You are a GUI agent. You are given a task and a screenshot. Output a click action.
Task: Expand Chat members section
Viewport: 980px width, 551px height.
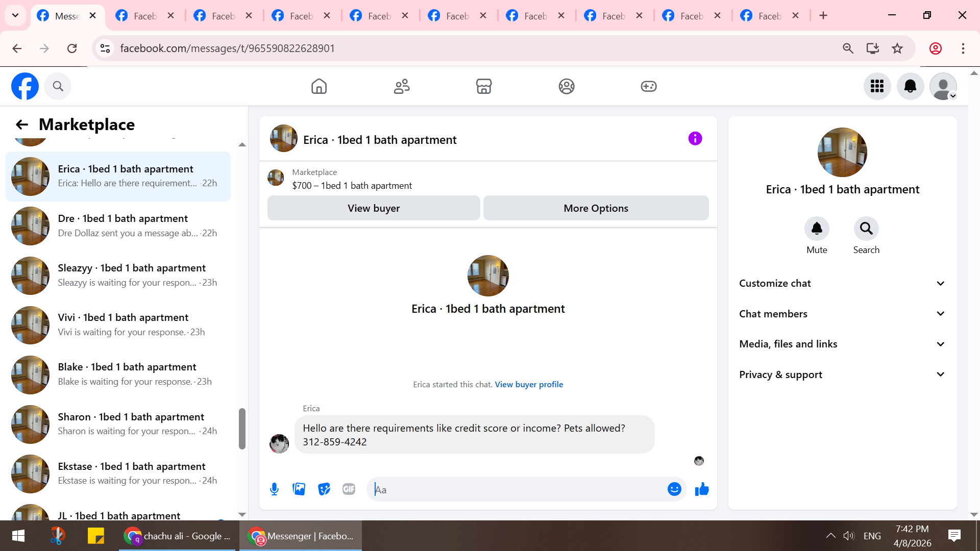[842, 314]
